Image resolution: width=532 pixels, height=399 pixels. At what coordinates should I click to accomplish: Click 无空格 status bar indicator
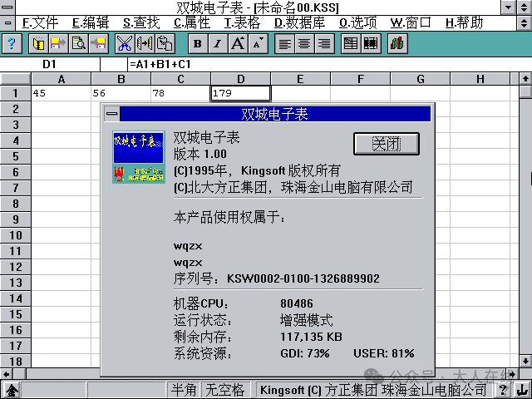[x=225, y=390]
